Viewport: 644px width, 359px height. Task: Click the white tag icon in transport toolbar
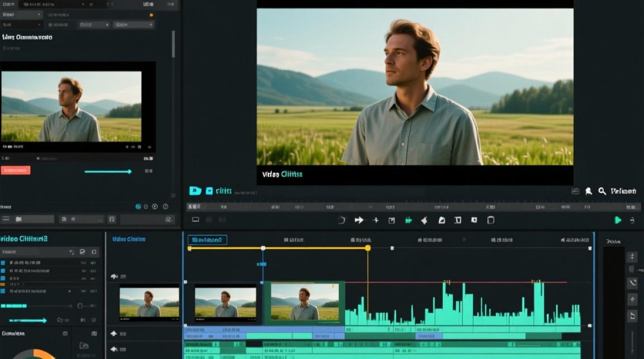coord(424,220)
